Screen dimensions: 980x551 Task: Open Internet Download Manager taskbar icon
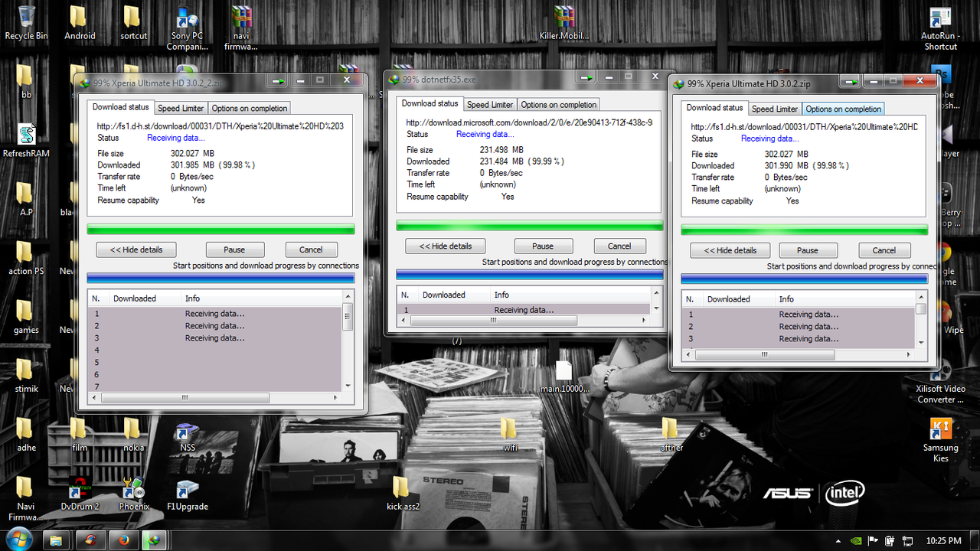[x=155, y=540]
